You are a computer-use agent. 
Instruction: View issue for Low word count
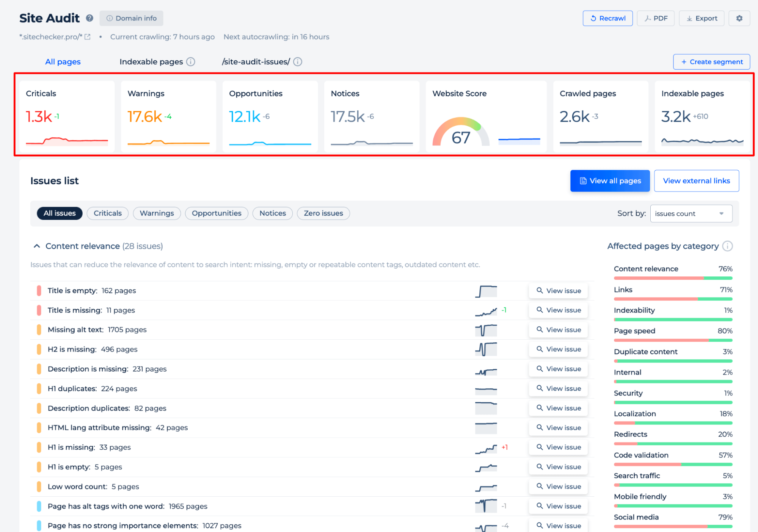click(558, 486)
